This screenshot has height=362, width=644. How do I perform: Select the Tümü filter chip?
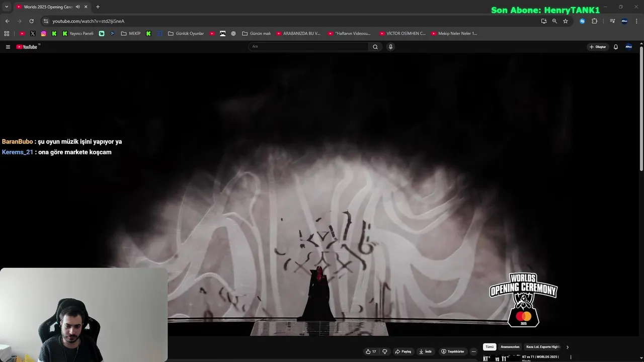(x=490, y=347)
